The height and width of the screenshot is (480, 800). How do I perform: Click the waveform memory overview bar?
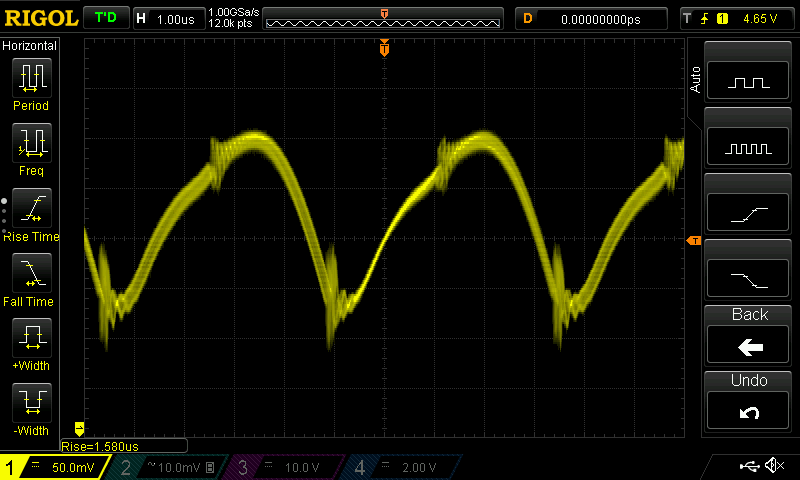[x=383, y=19]
